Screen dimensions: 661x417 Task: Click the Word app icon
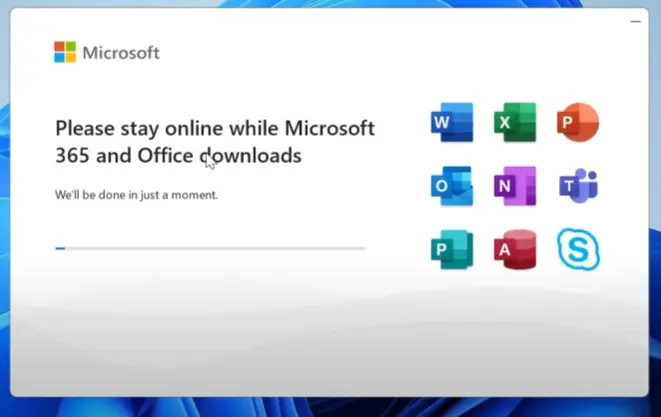pyautogui.click(x=452, y=122)
